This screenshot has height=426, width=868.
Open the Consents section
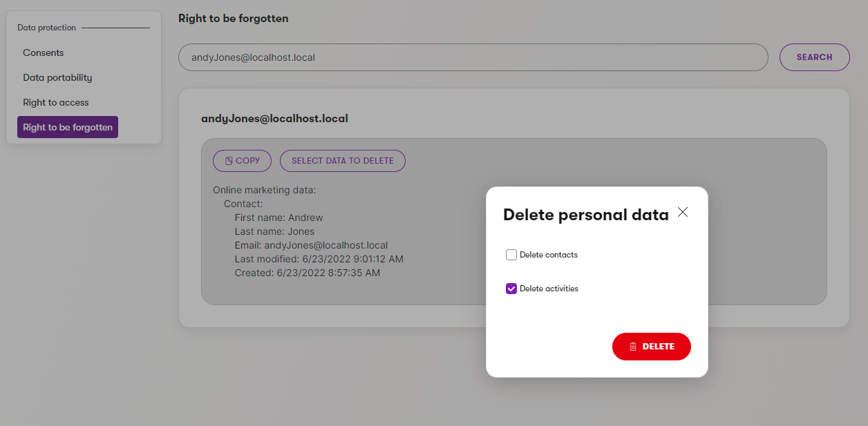coord(44,52)
